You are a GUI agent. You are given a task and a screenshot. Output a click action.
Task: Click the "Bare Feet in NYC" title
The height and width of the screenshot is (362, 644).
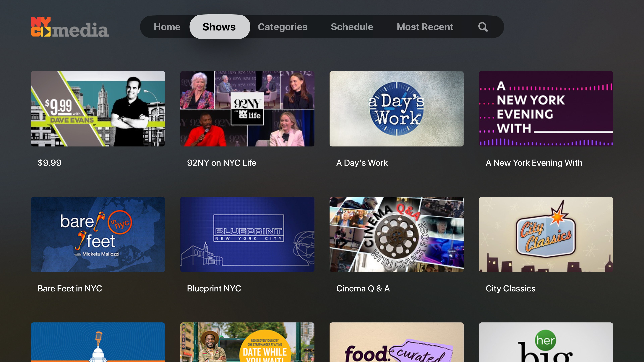click(x=70, y=289)
